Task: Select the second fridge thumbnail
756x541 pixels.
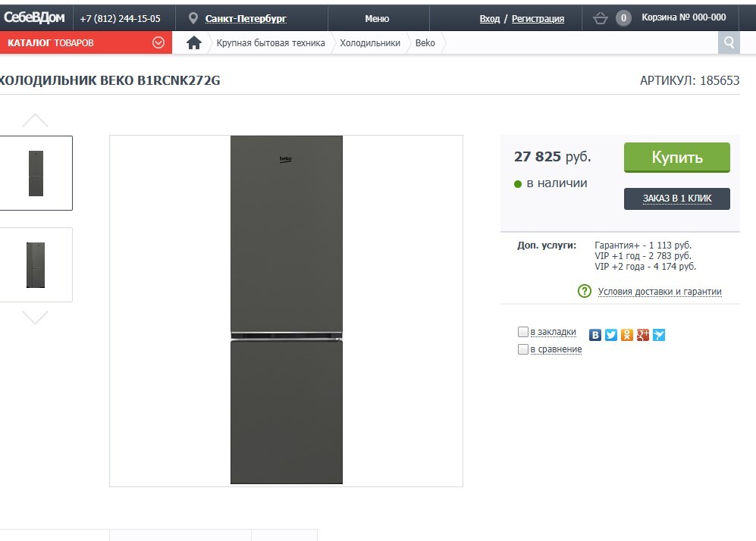Action: [x=36, y=264]
